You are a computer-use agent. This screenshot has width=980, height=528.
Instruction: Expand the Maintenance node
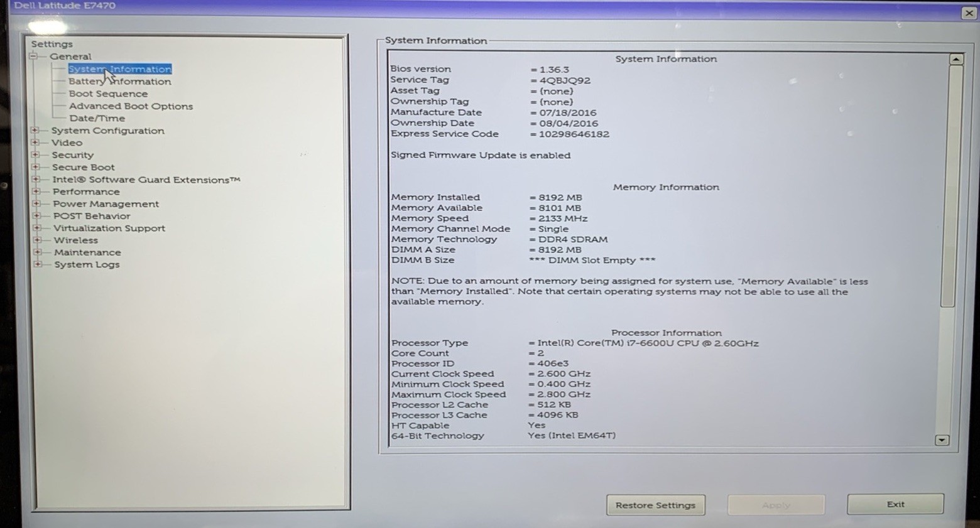click(38, 252)
